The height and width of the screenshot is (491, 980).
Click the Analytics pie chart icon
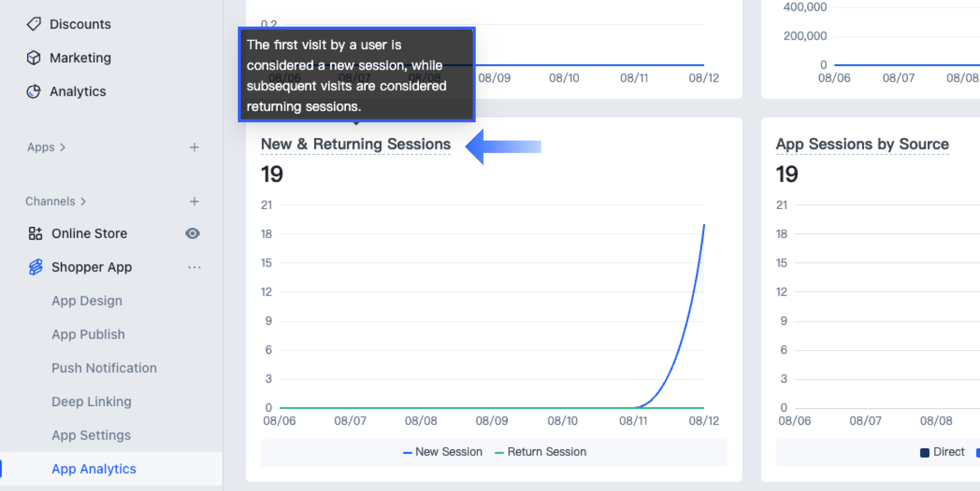tap(33, 91)
